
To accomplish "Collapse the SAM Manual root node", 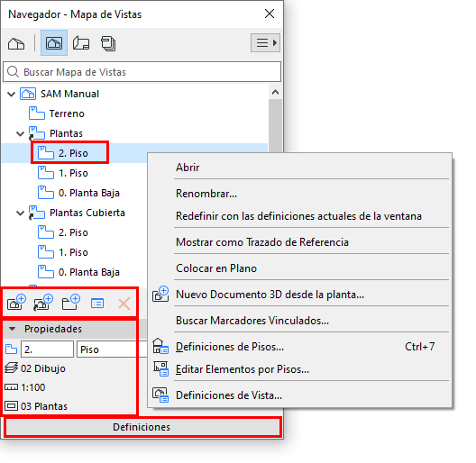I will (11, 94).
